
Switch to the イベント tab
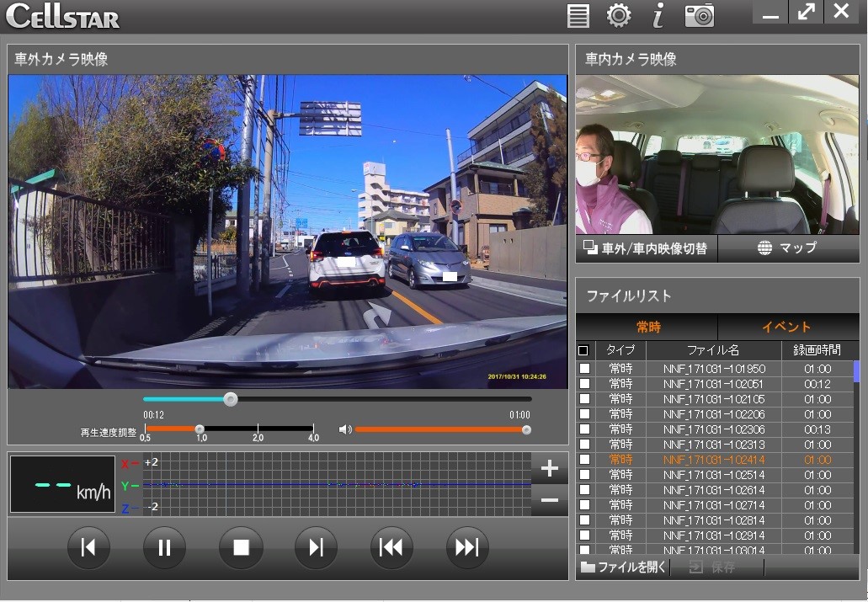786,327
